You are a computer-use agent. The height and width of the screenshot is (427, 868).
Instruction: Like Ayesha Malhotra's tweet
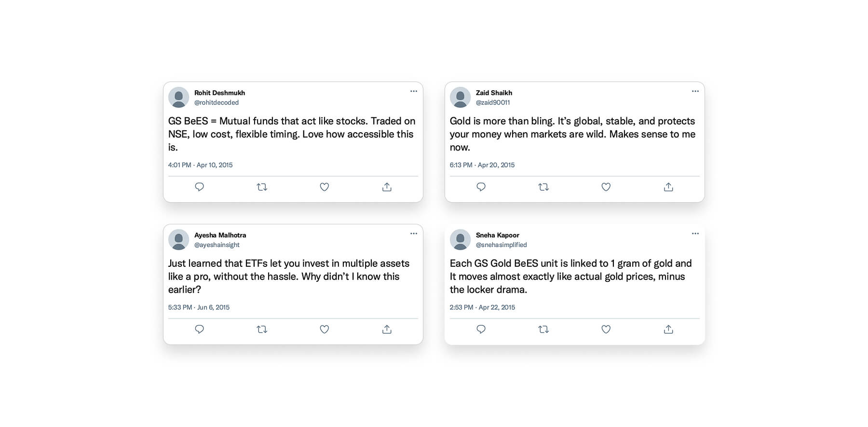click(324, 329)
